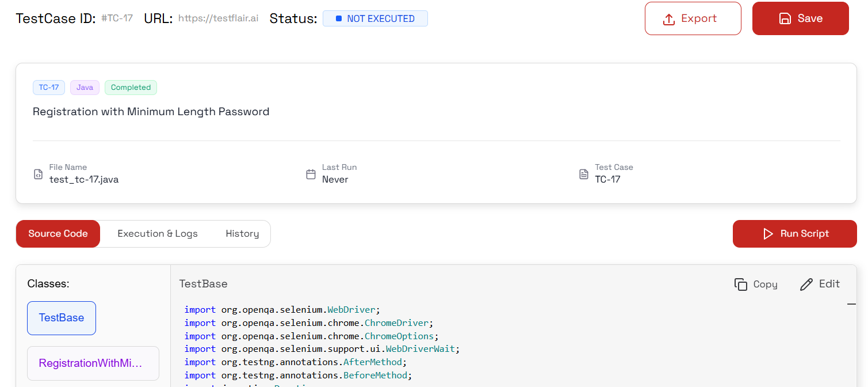This screenshot has width=868, height=387.
Task: Click the import BeforeMethod code line
Action: (298, 375)
